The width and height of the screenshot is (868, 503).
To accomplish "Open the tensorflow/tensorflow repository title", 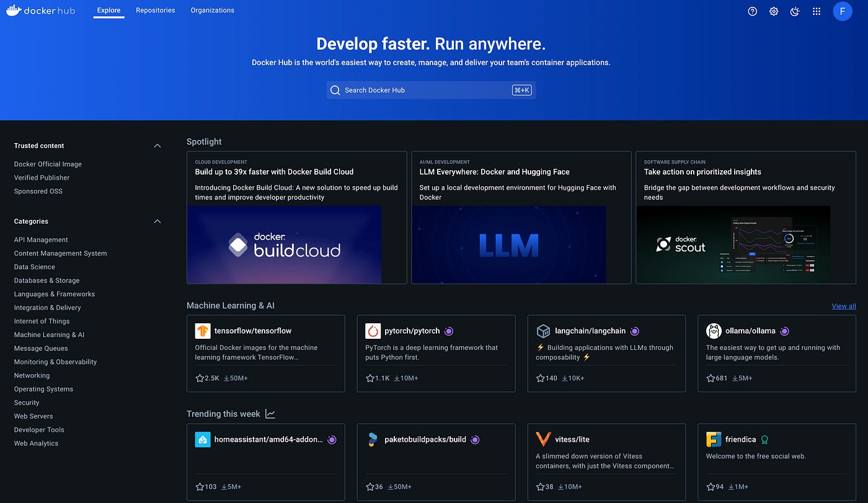I will tap(253, 331).
